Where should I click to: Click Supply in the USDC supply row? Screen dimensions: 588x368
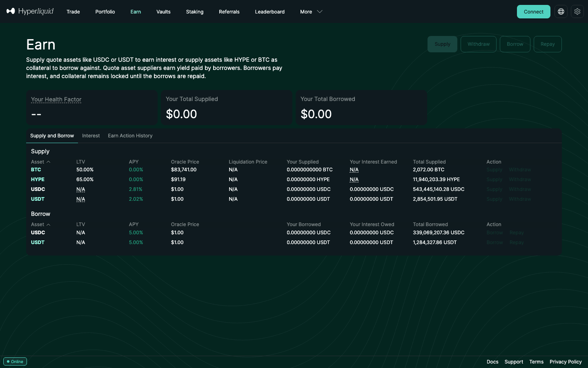494,189
